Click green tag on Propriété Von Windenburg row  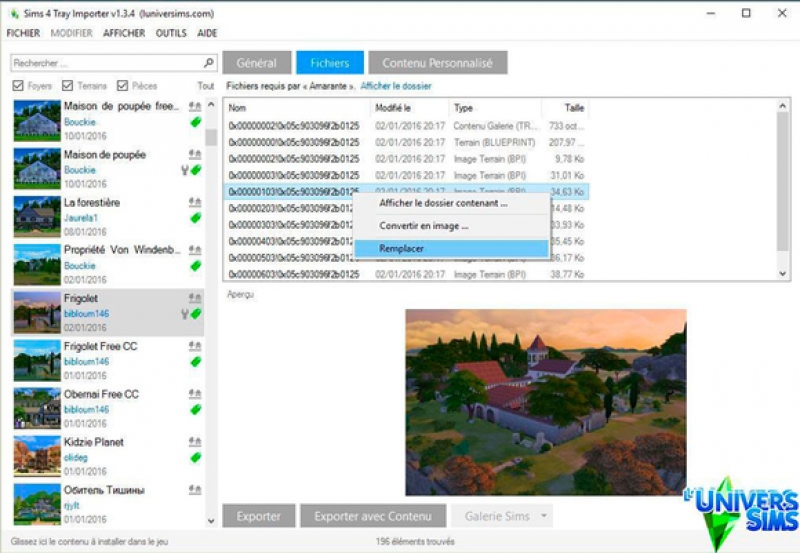[195, 266]
